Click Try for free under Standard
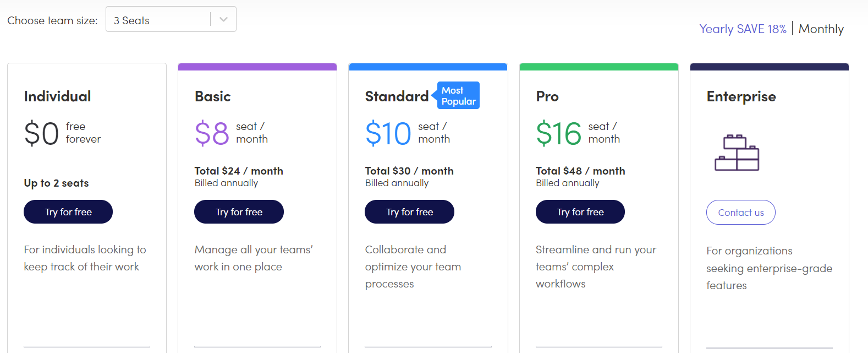 click(409, 212)
